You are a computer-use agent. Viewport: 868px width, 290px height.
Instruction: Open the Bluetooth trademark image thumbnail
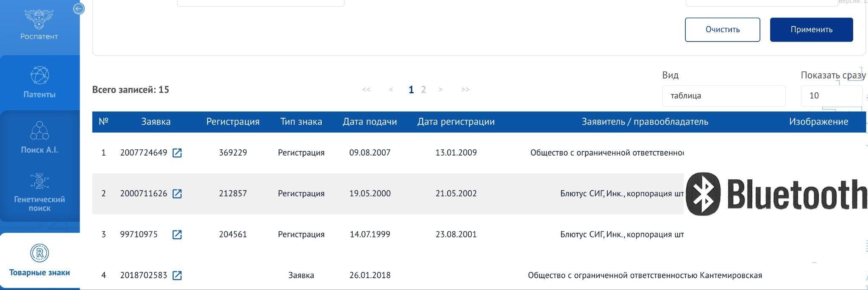pyautogui.click(x=776, y=194)
